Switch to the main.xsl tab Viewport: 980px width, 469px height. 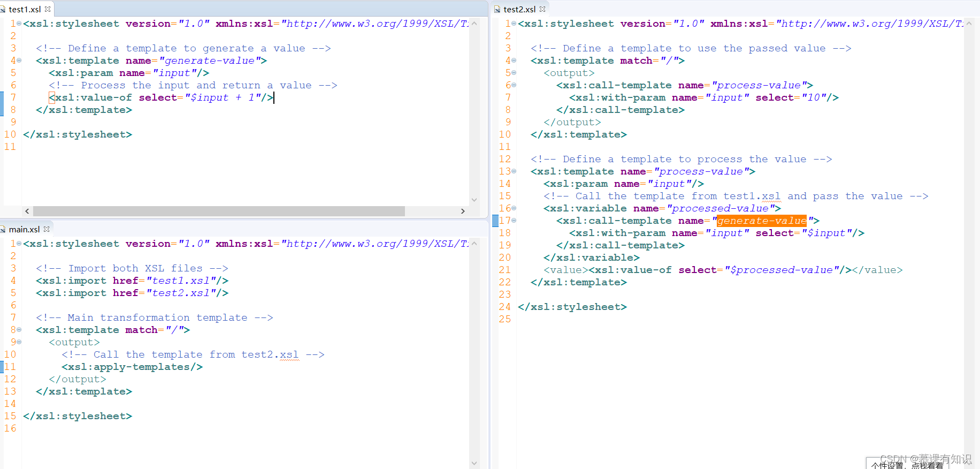[x=24, y=229]
